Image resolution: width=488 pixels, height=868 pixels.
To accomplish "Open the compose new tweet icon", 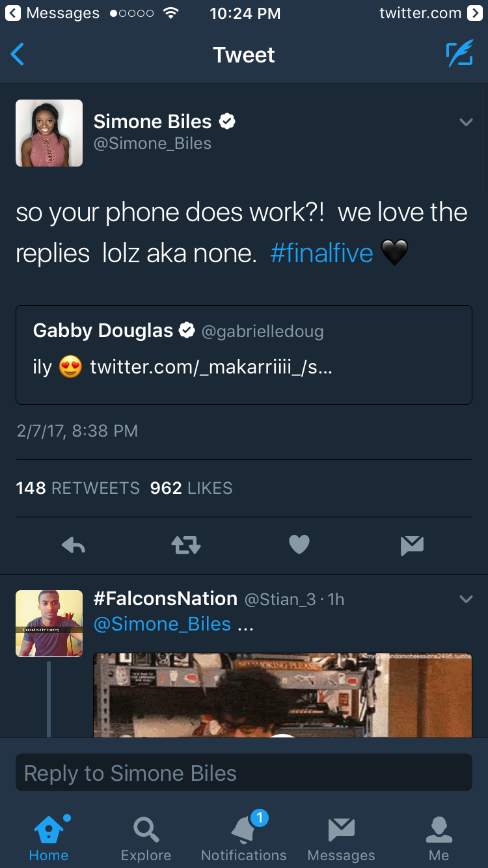I will click(459, 55).
